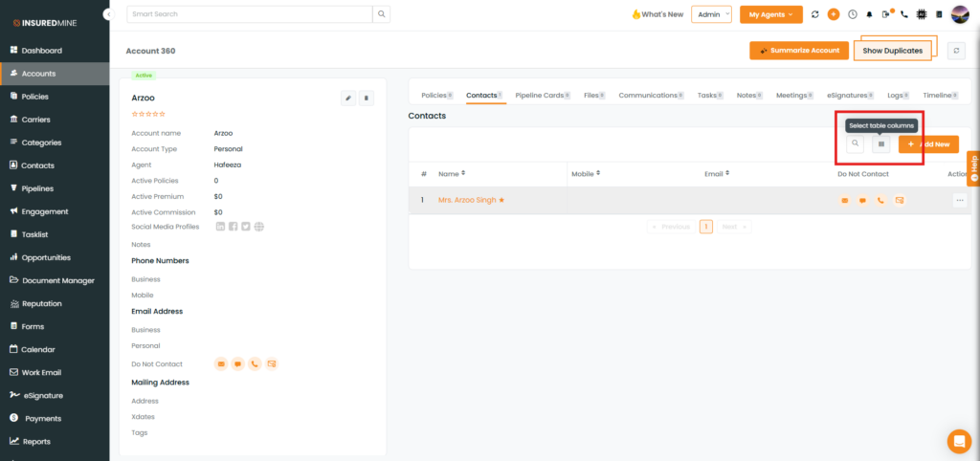980x461 pixels.
Task: Toggle SMS do-not-contact in account details panel
Action: tap(237, 364)
